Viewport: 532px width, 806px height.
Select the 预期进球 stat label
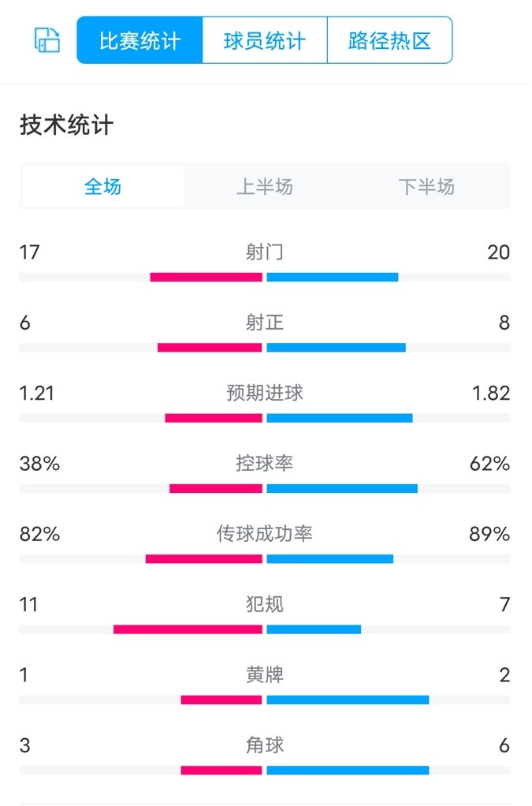point(265,393)
